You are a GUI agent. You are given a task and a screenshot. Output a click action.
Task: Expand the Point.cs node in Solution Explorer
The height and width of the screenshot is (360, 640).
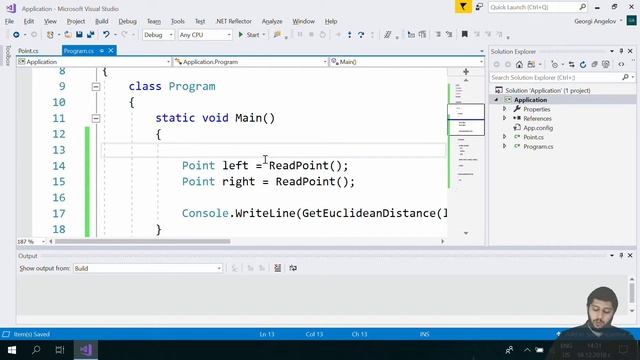pyautogui.click(x=504, y=137)
